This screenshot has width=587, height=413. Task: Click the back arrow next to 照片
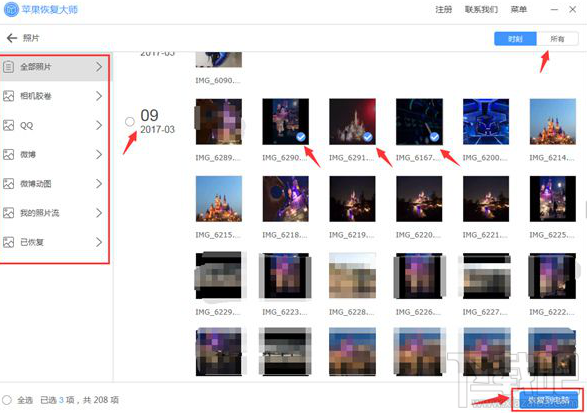click(x=12, y=38)
